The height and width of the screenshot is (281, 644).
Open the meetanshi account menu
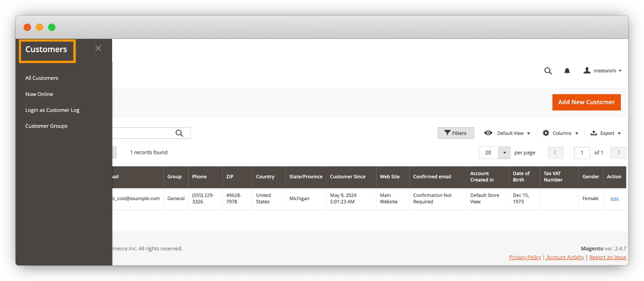(x=603, y=71)
